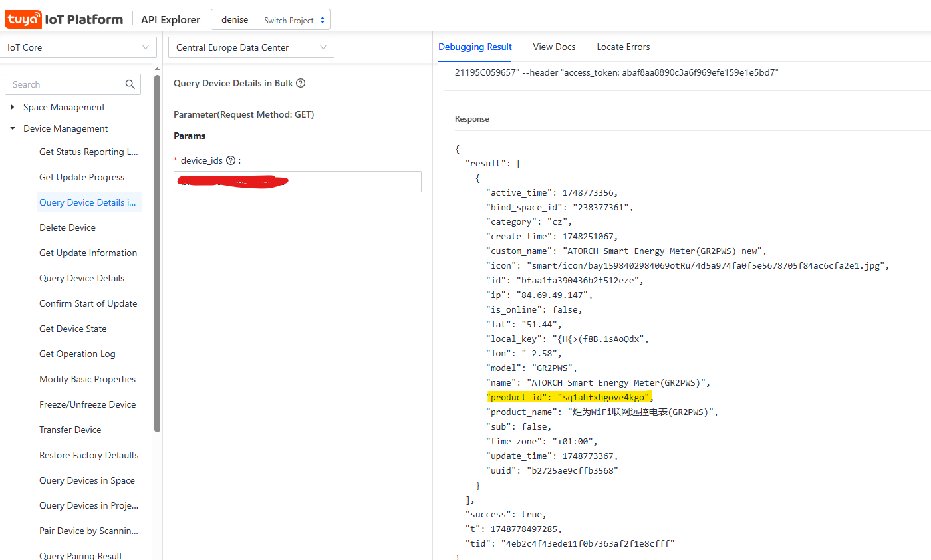
Task: Click the "product_name" response line
Action: tap(602, 412)
